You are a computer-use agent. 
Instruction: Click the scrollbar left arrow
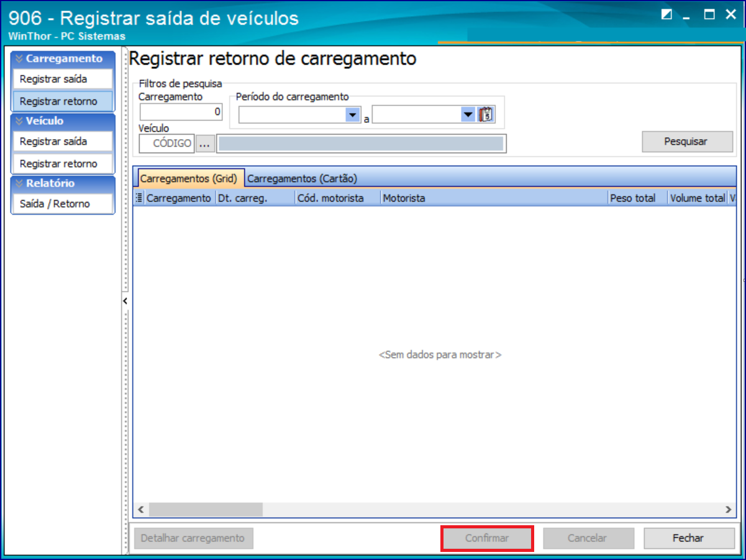[x=140, y=510]
